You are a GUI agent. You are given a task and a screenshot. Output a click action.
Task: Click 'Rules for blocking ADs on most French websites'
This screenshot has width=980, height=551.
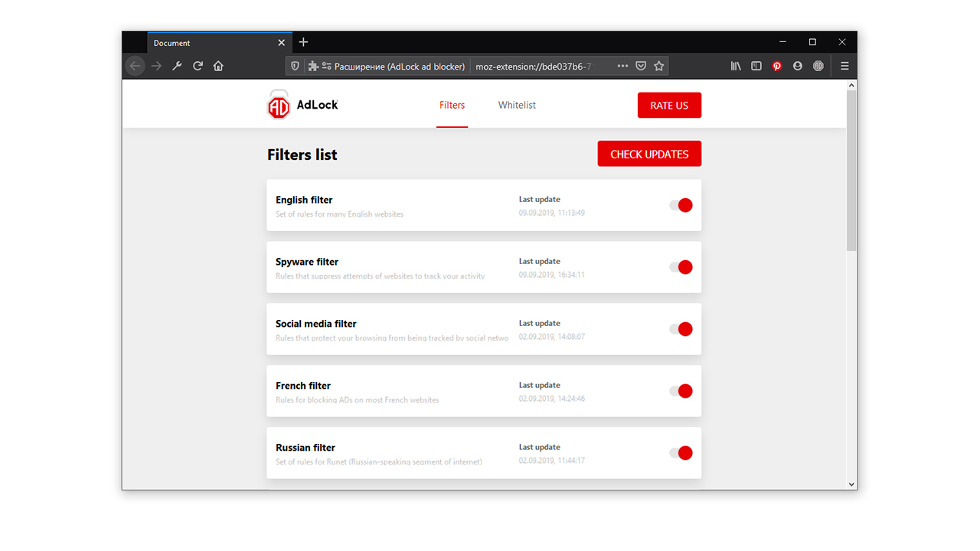pyautogui.click(x=358, y=399)
